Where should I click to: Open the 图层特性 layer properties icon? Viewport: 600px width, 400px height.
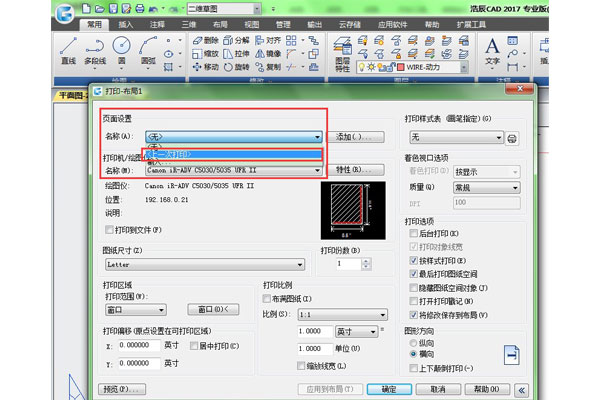[x=343, y=50]
